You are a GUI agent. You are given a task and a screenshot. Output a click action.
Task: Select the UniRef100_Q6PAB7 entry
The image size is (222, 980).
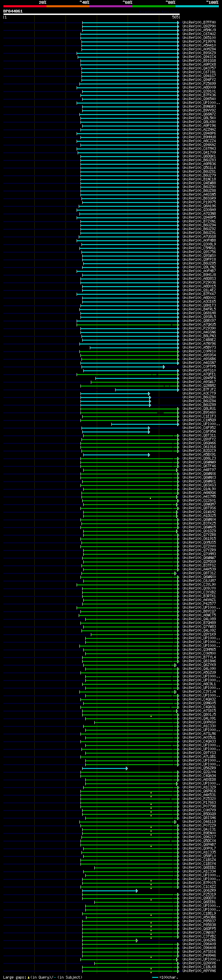(199, 844)
